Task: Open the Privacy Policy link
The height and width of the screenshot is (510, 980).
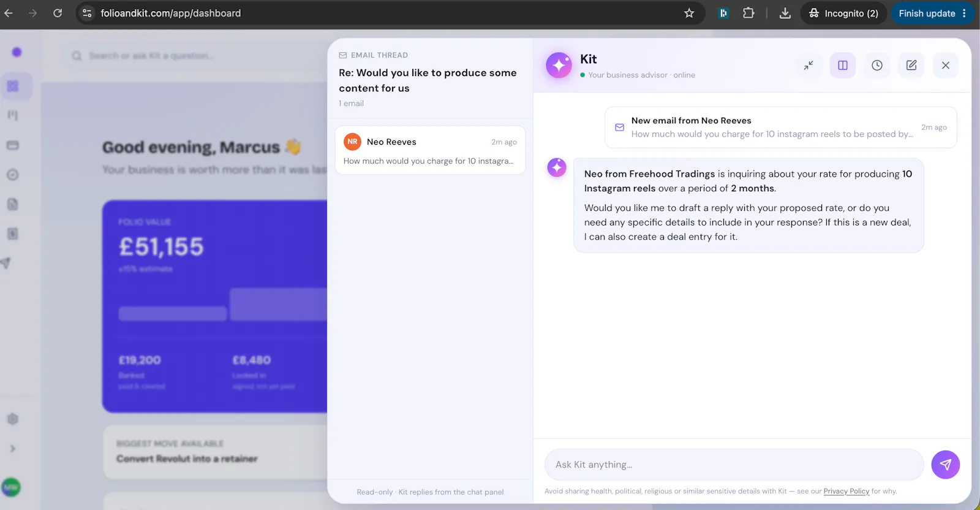Action: tap(846, 491)
